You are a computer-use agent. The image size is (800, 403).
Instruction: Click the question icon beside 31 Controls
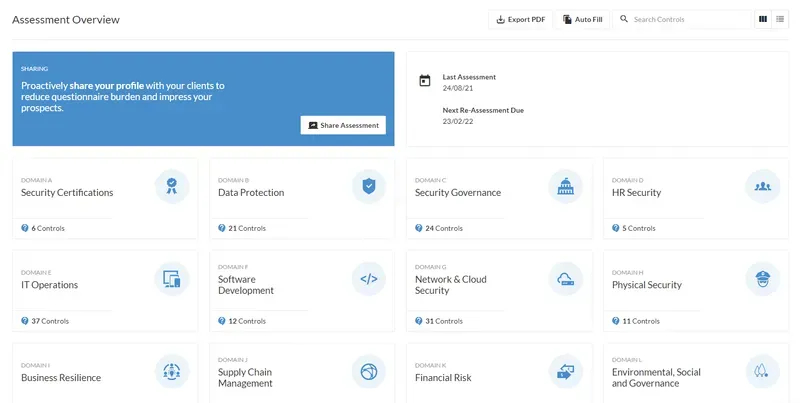pos(418,321)
